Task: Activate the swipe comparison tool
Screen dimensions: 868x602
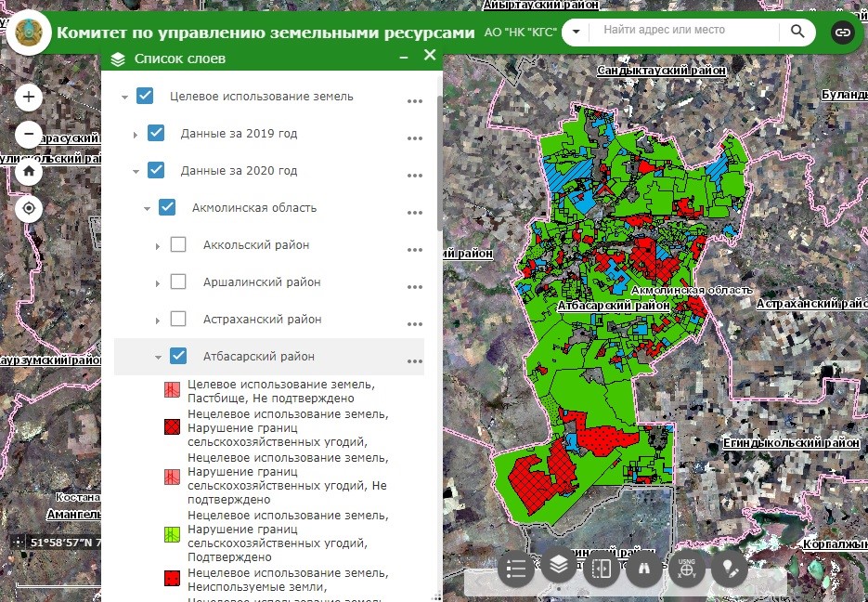Action: (602, 569)
